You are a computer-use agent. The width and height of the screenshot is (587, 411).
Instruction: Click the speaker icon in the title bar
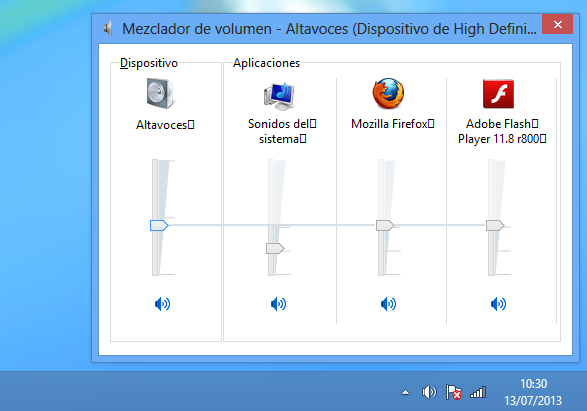108,28
